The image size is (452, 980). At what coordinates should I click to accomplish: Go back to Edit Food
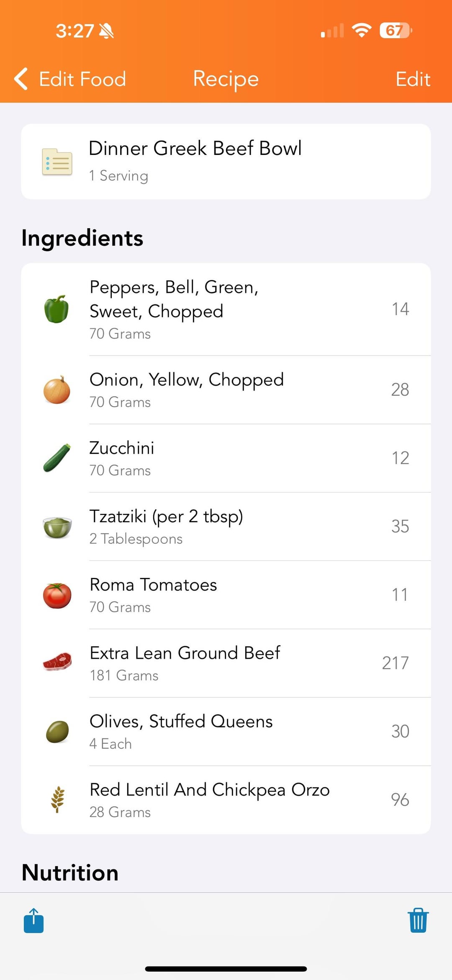(x=70, y=79)
